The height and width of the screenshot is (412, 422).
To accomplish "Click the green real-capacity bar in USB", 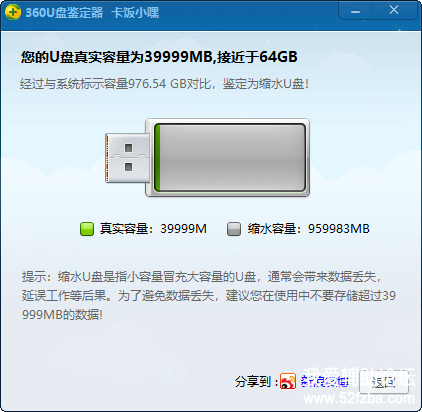I will point(157,157).
